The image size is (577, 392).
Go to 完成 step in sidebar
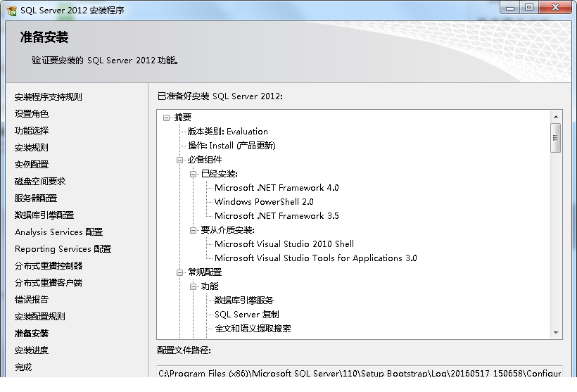tap(23, 367)
